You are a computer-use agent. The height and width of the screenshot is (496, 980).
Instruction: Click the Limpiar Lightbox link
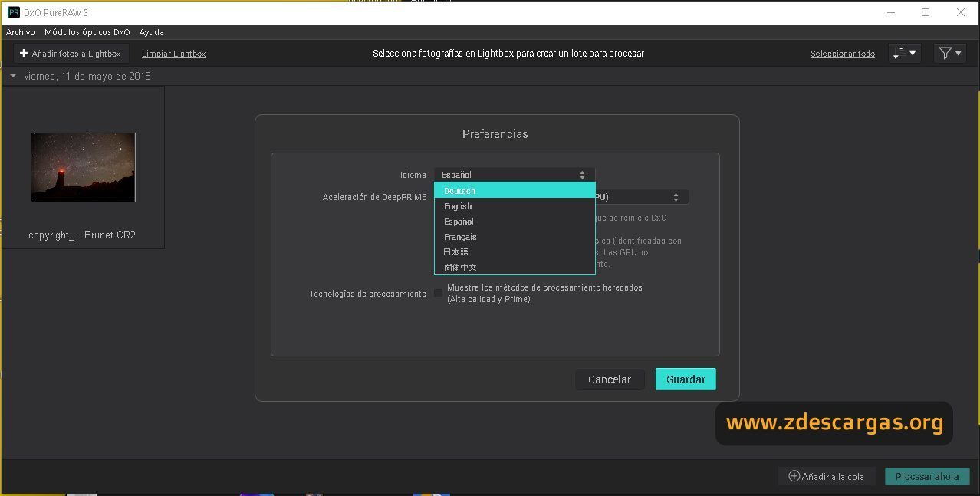click(x=173, y=54)
